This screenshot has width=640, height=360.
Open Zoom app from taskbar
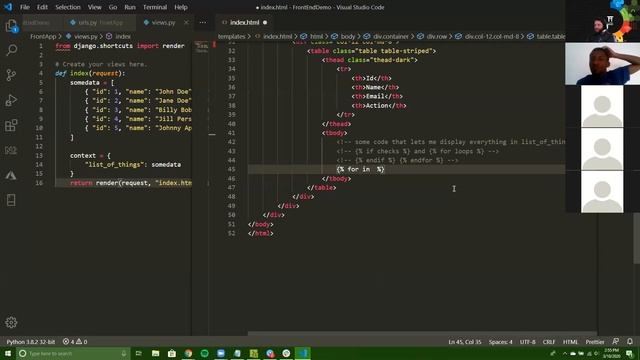pos(221,353)
